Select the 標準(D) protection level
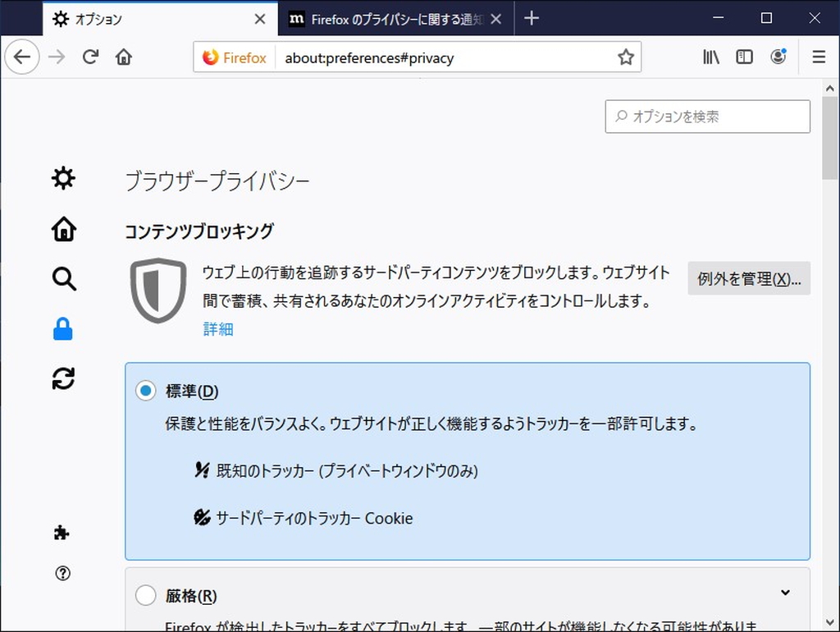Viewport: 840px width, 632px height. (145, 391)
